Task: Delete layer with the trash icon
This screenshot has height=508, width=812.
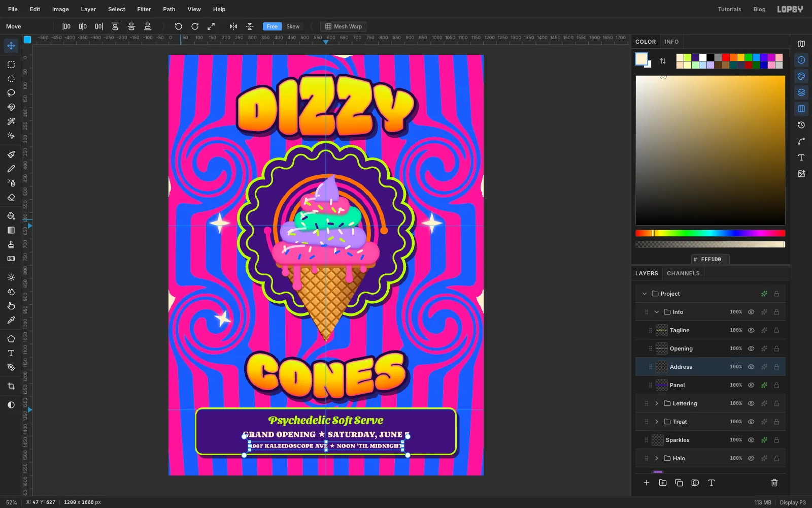Action: click(x=774, y=483)
